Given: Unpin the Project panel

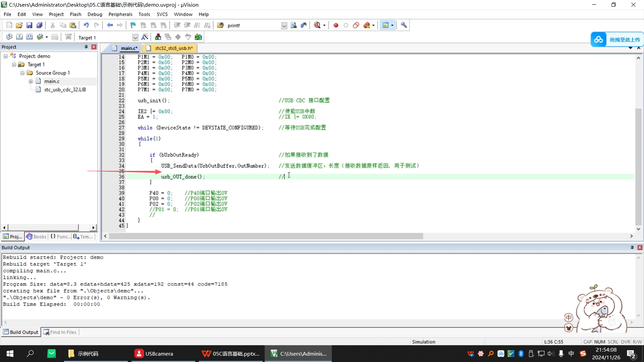Looking at the screenshot, I should click(x=86, y=47).
